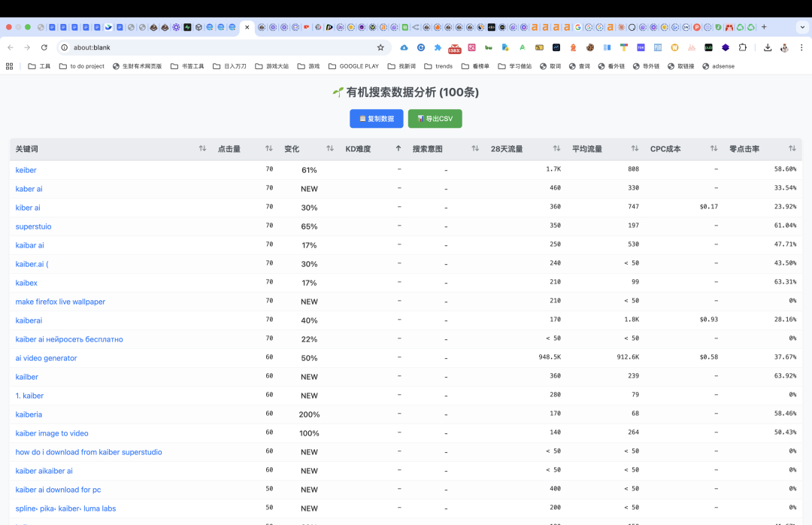Click the yellow W circle extension icon
This screenshot has height=525, width=812.
[x=674, y=47]
